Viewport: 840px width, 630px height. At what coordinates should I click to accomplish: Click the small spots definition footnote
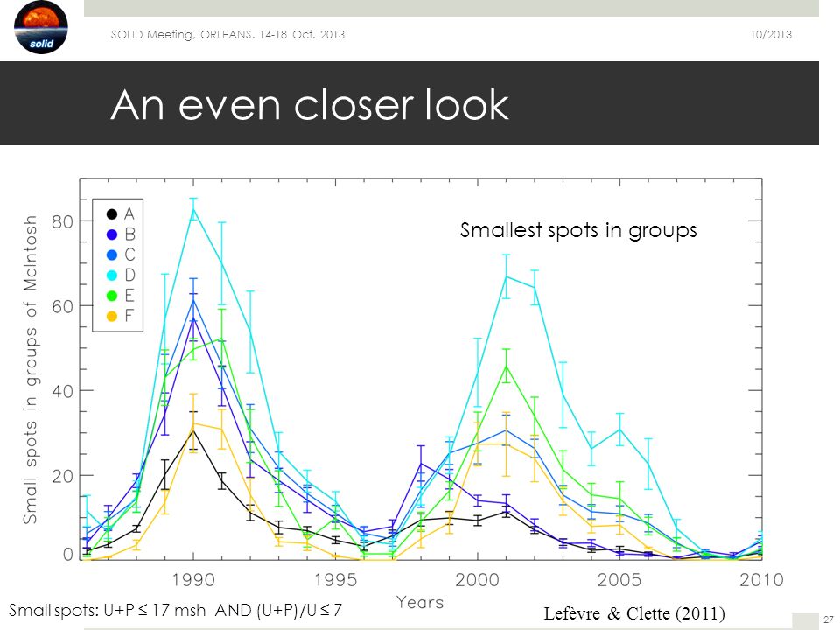(x=175, y=610)
